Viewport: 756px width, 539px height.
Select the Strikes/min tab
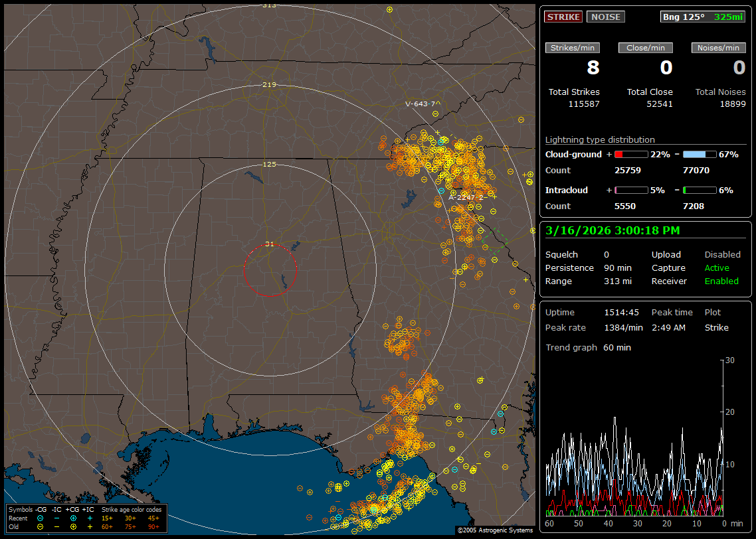click(x=573, y=48)
